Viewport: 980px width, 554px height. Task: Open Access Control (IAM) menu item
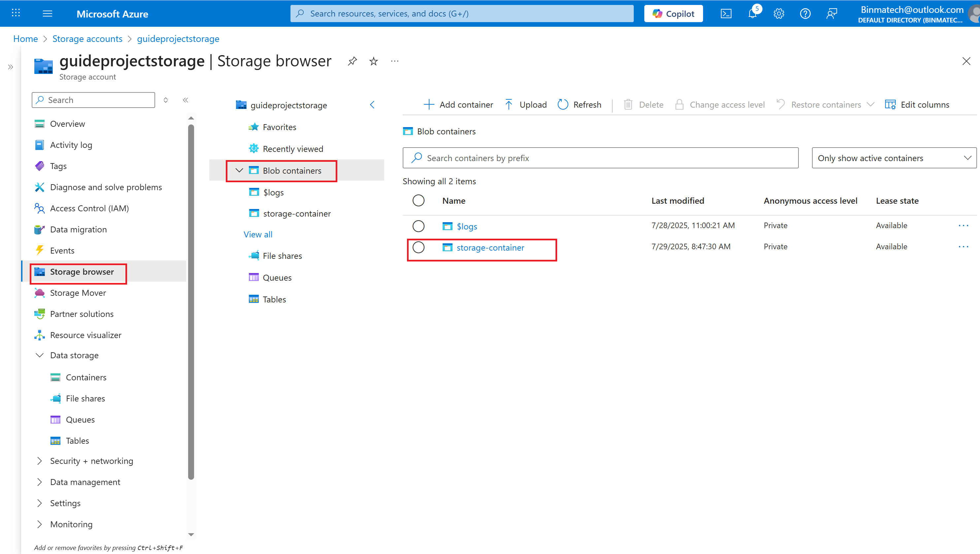(89, 208)
